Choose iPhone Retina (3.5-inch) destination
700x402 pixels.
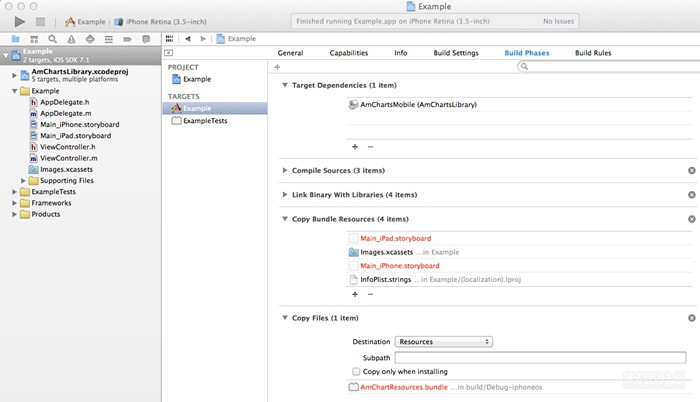coord(161,21)
